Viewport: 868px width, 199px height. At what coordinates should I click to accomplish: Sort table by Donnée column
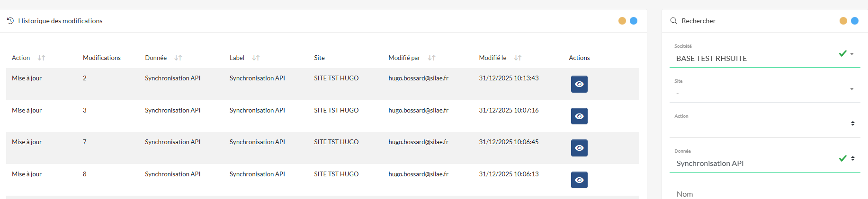tap(178, 58)
